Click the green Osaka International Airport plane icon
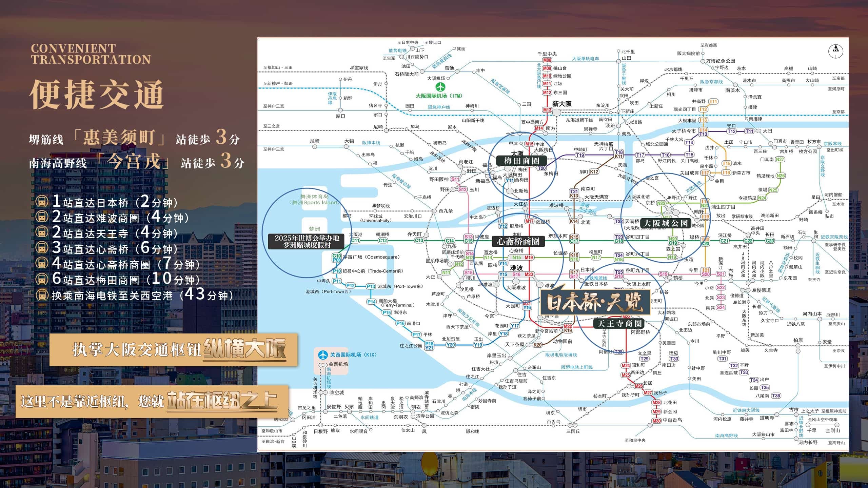The width and height of the screenshot is (868, 488). 440,87
